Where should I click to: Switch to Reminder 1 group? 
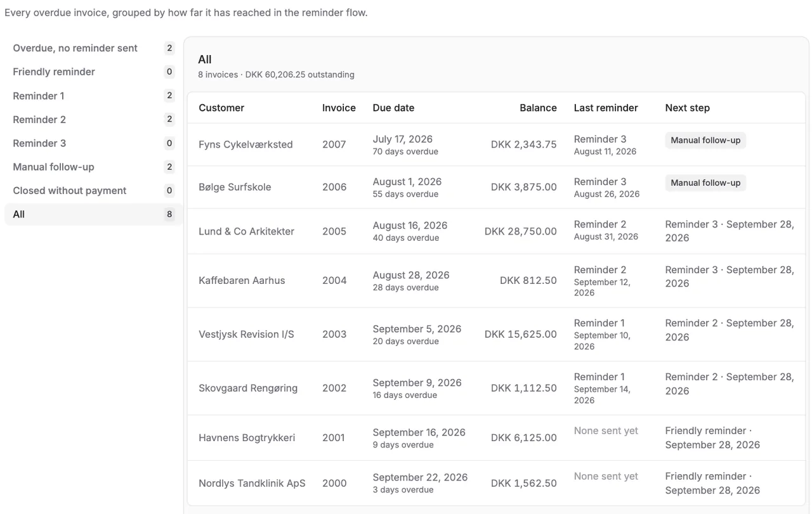point(93,96)
